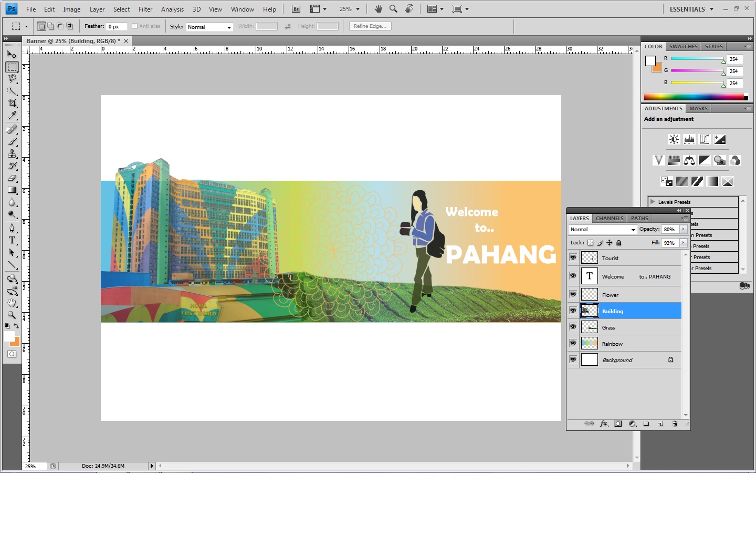Select the Hand tool in toolbox
The width and height of the screenshot is (756, 536).
[x=12, y=303]
